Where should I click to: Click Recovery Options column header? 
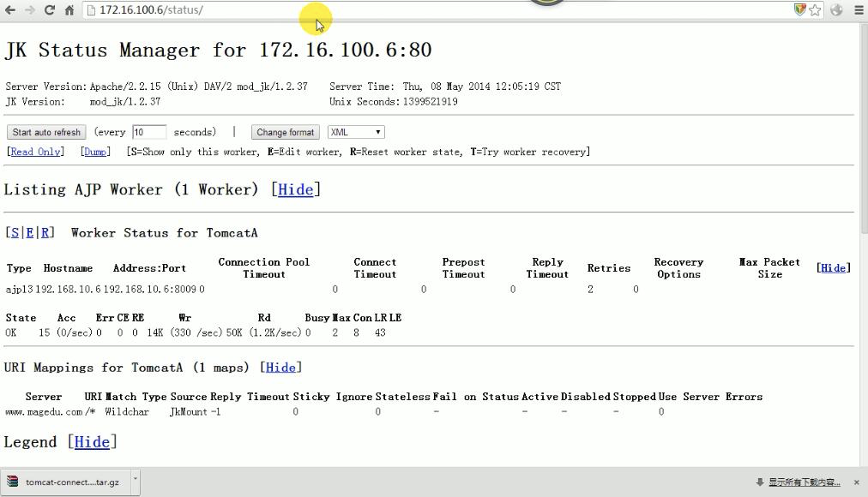click(x=678, y=268)
